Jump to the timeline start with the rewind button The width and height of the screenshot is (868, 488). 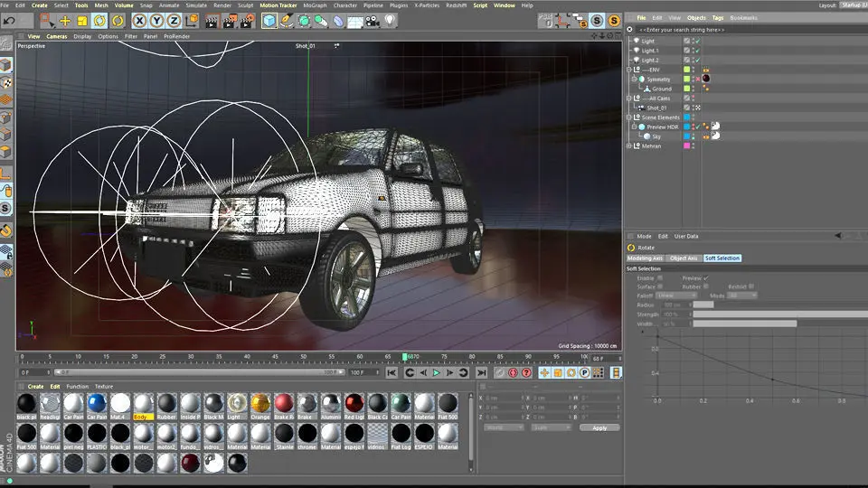[x=392, y=372]
